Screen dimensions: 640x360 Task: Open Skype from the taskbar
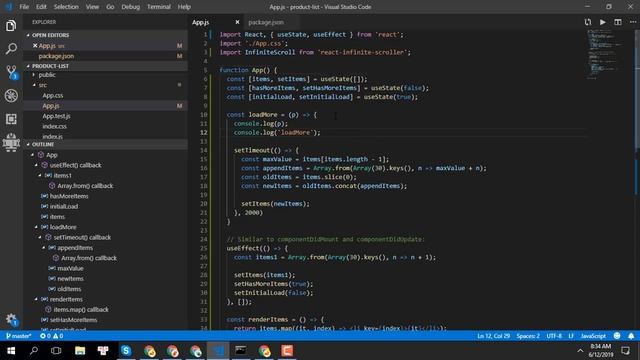126,351
